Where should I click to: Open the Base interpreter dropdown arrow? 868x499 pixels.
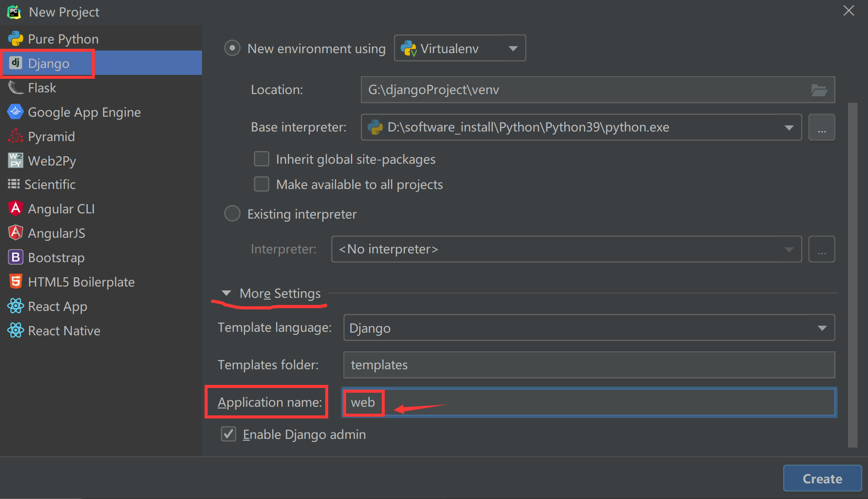[x=789, y=128]
